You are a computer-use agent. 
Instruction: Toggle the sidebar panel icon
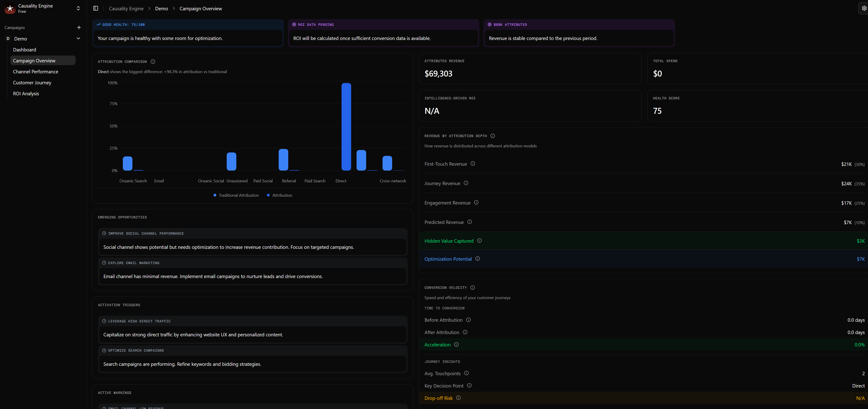point(96,8)
